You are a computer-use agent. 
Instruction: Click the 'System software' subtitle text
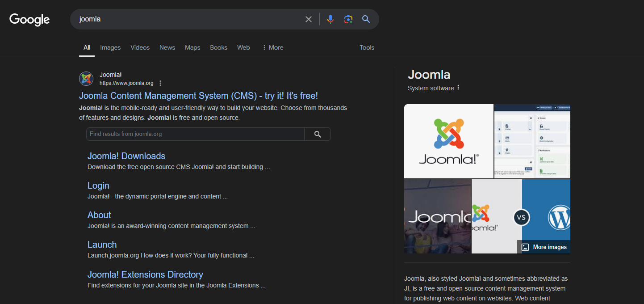431,88
